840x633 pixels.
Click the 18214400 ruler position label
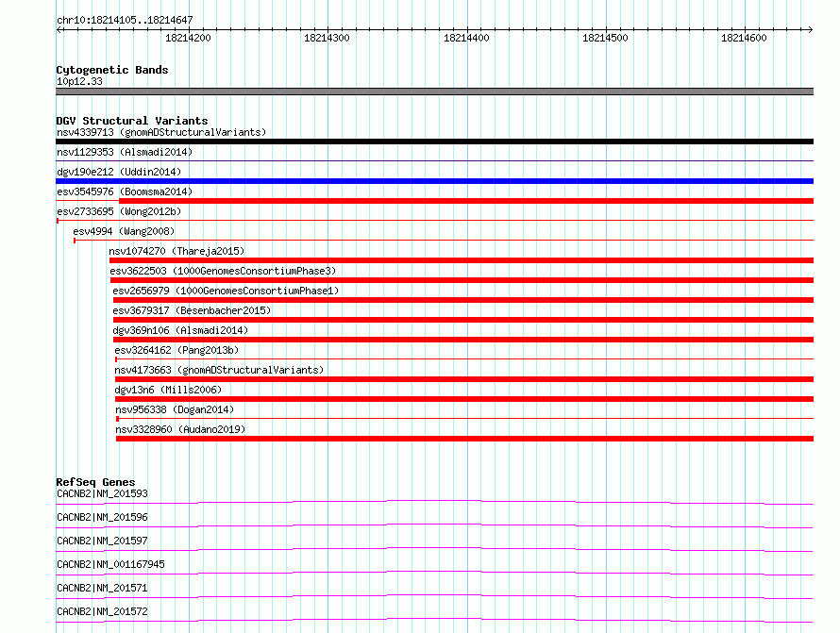tap(466, 38)
